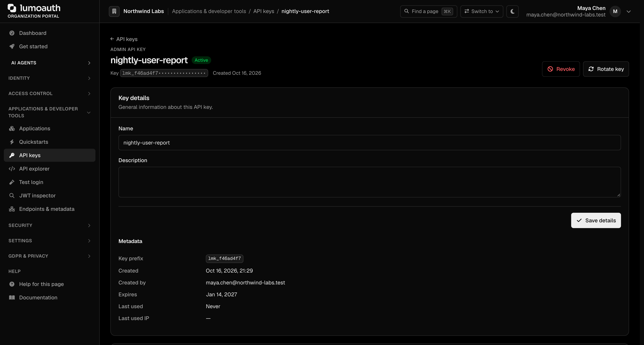Expand the AI Agents section
Screen dimensions: 644x345
click(49, 63)
